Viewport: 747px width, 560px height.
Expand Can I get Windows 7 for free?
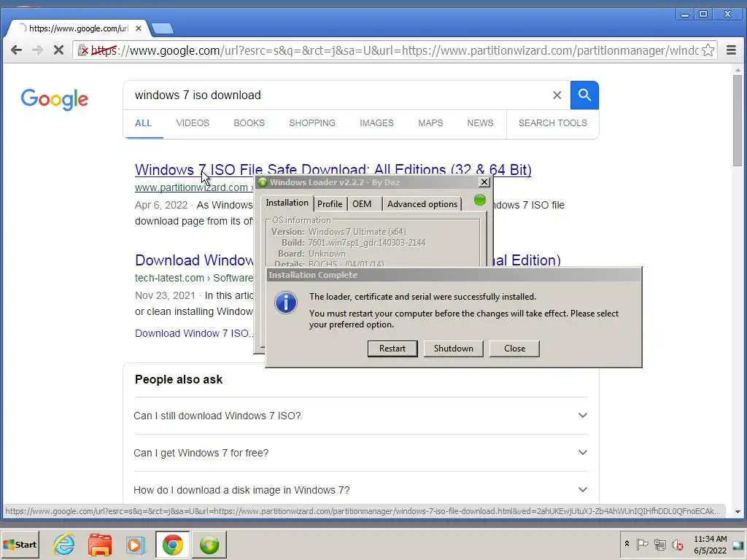click(x=360, y=453)
